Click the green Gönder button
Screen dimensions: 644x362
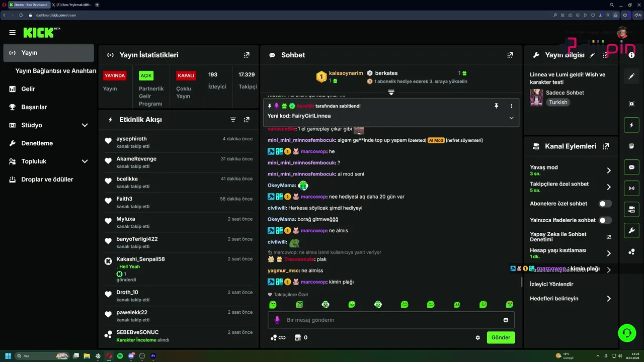[501, 338]
